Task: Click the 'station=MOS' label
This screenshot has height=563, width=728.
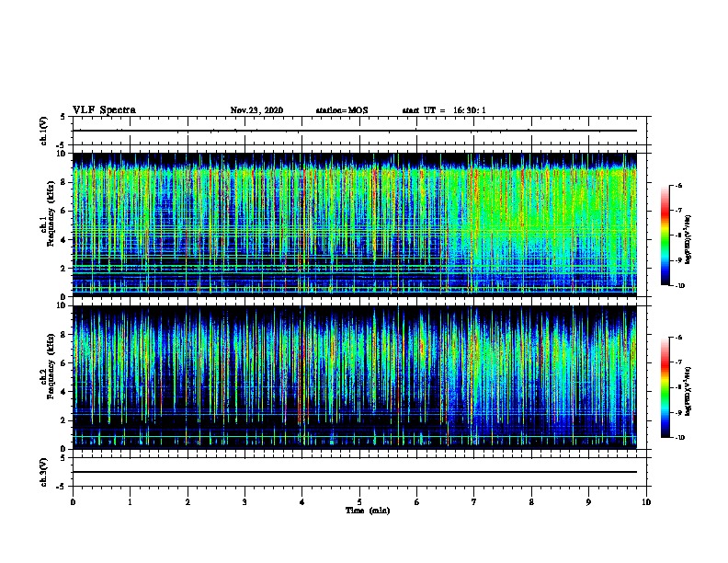Action: tap(342, 110)
